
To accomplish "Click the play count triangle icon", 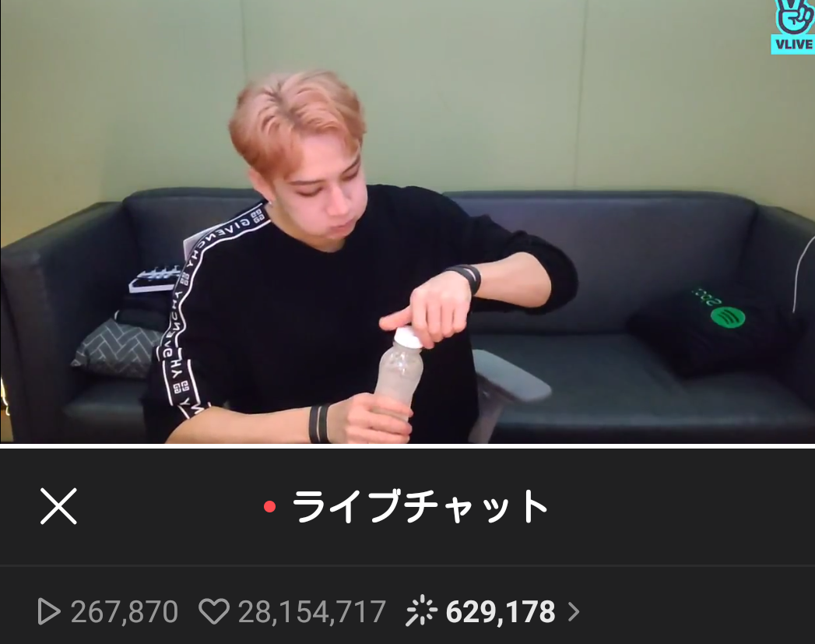I will click(49, 611).
